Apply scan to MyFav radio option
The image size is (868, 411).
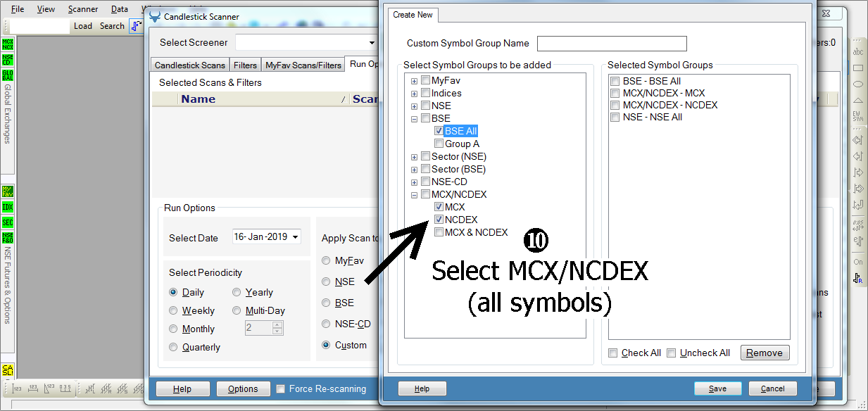click(326, 260)
